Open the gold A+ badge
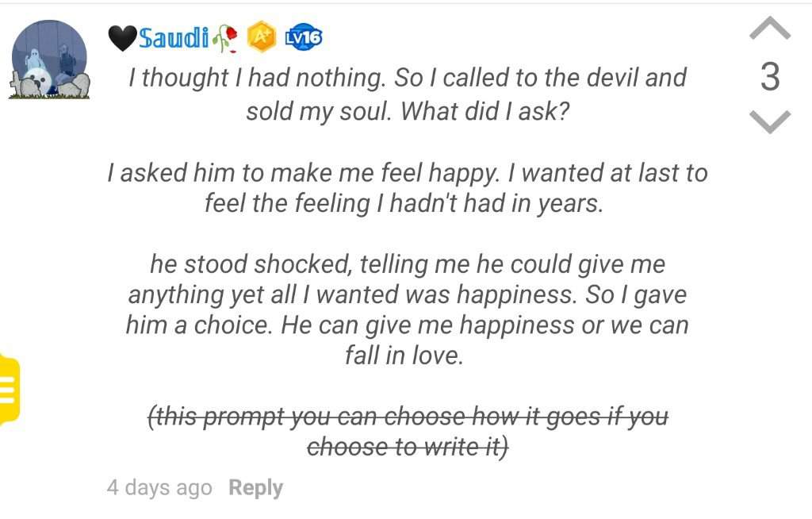Image resolution: width=812 pixels, height=519 pixels. (x=262, y=37)
